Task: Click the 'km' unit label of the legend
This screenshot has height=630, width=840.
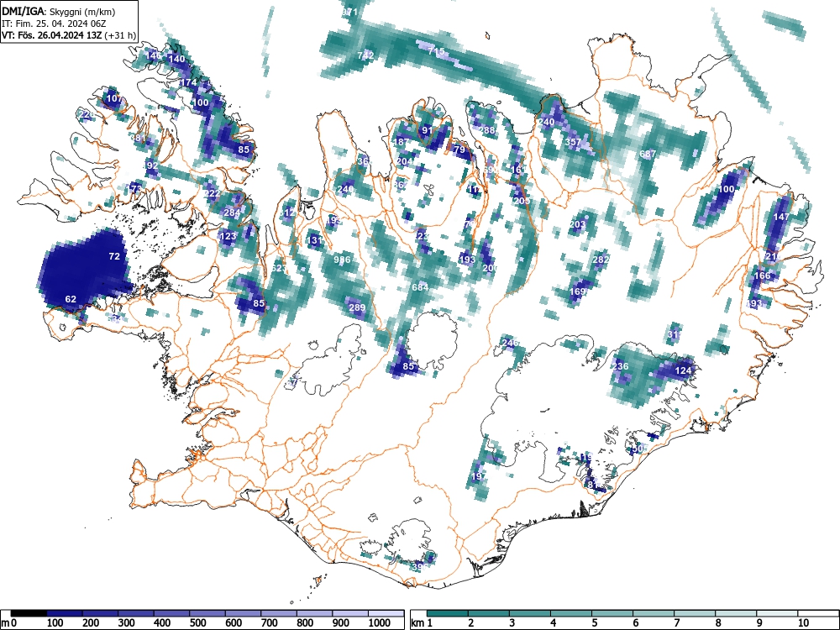Action: pyautogui.click(x=417, y=623)
